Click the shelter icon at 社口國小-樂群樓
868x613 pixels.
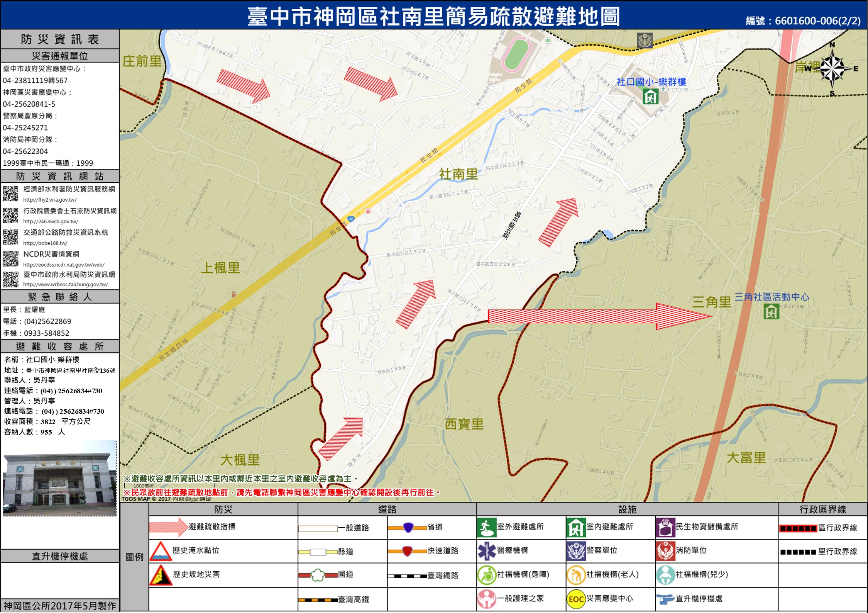pyautogui.click(x=650, y=97)
